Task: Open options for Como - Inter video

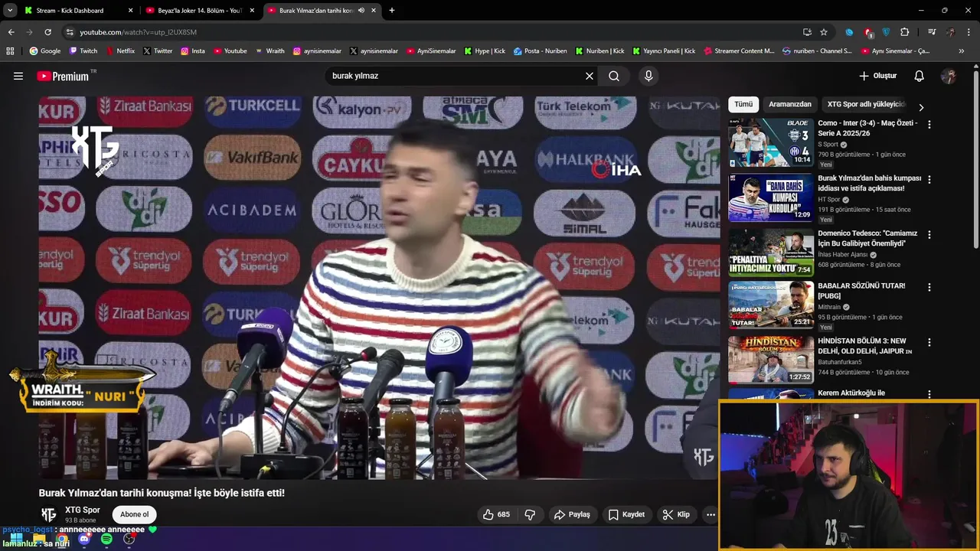Action: 929,124
